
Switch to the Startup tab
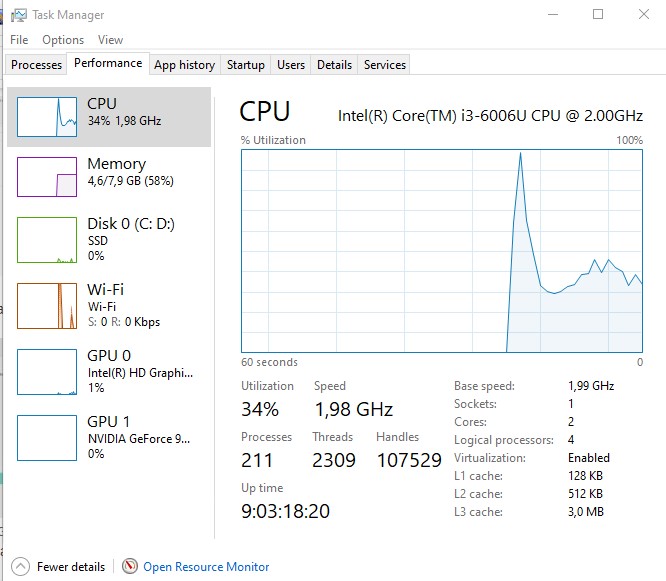246,65
